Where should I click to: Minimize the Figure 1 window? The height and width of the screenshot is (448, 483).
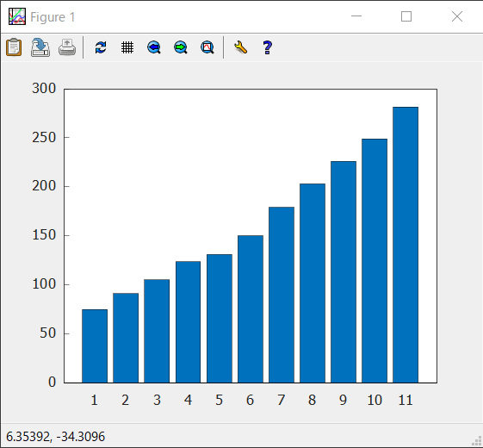[356, 16]
